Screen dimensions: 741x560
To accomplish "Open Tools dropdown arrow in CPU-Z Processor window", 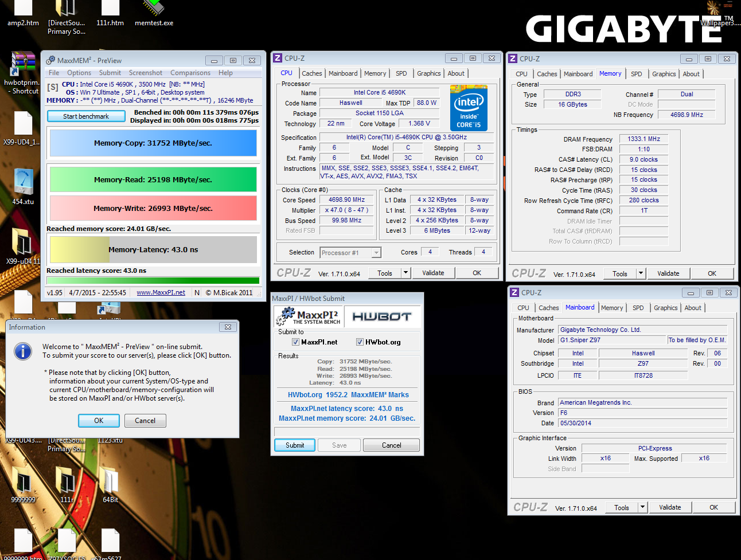I will point(405,273).
